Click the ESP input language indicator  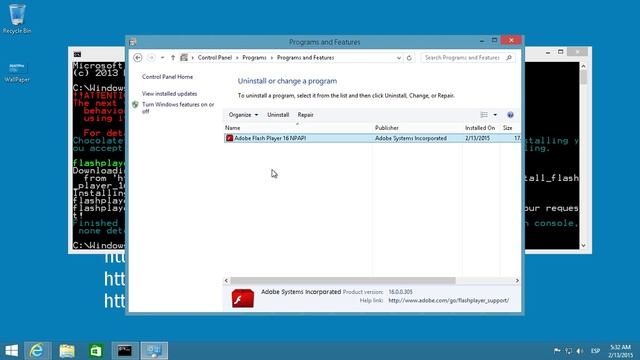(596, 351)
